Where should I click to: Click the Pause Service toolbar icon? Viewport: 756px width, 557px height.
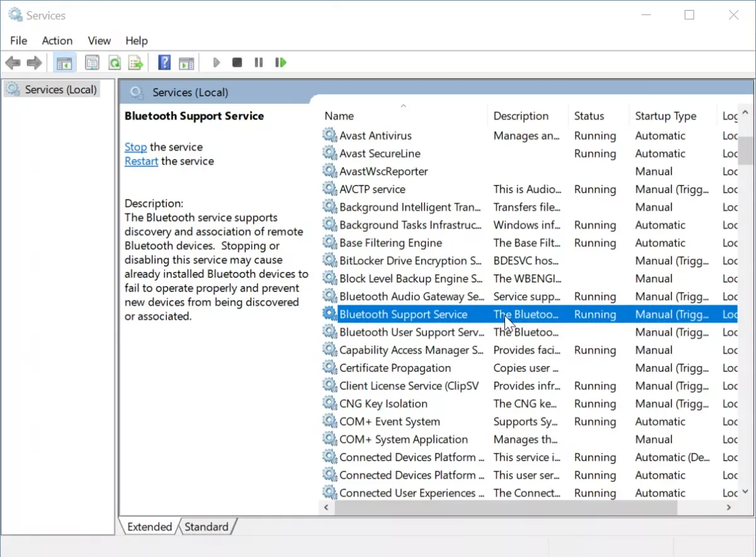tap(259, 62)
